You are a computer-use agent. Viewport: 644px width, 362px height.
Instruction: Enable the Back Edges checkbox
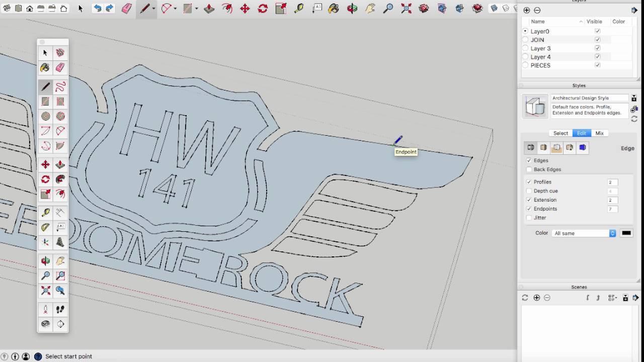[x=529, y=169]
